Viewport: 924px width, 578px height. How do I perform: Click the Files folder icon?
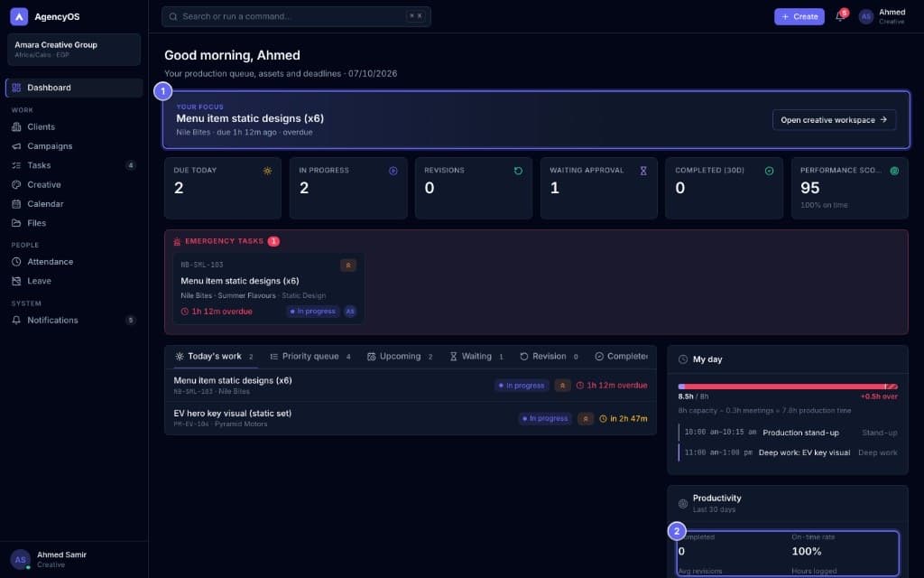click(16, 223)
